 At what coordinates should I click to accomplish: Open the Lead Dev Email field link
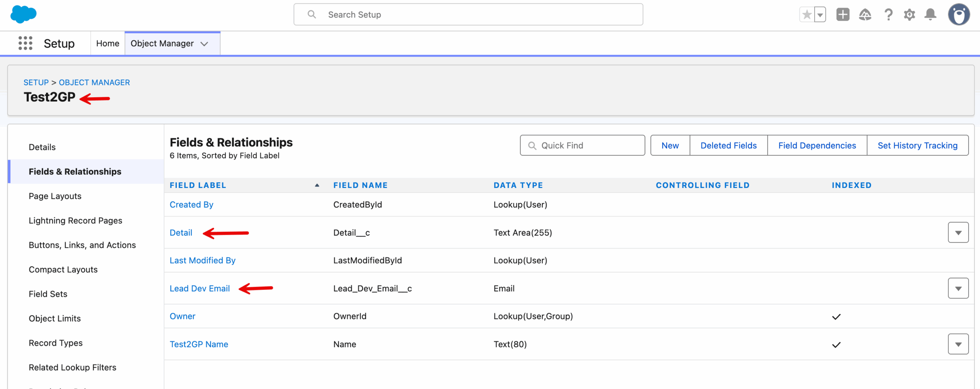click(x=199, y=288)
